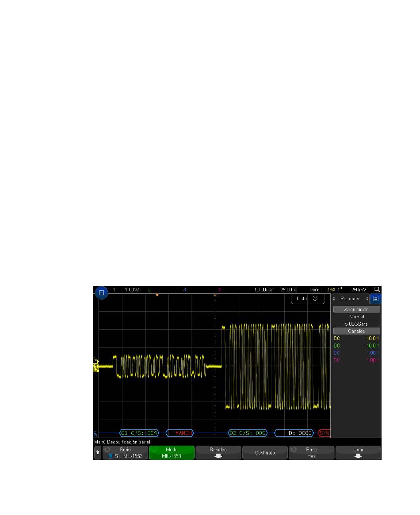Click decode packet 01 C/S: 3C4
The width and height of the screenshot is (420, 515).
click(x=139, y=433)
